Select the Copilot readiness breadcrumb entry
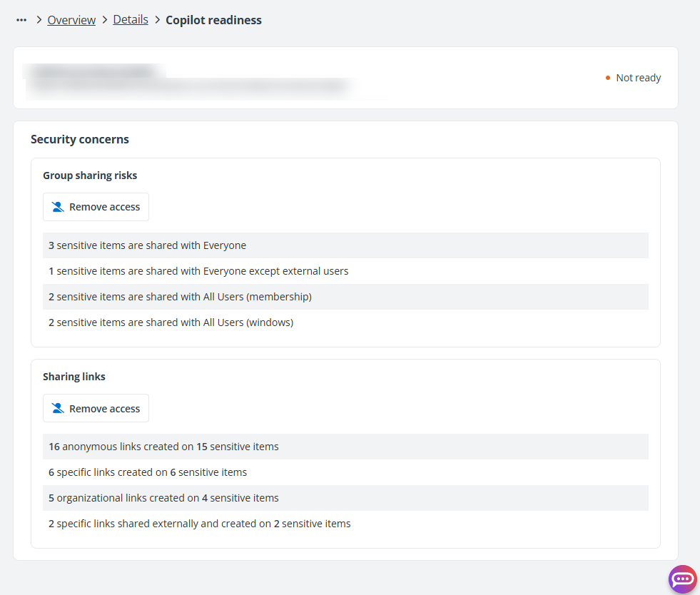Viewport: 700px width, 595px height. (213, 20)
